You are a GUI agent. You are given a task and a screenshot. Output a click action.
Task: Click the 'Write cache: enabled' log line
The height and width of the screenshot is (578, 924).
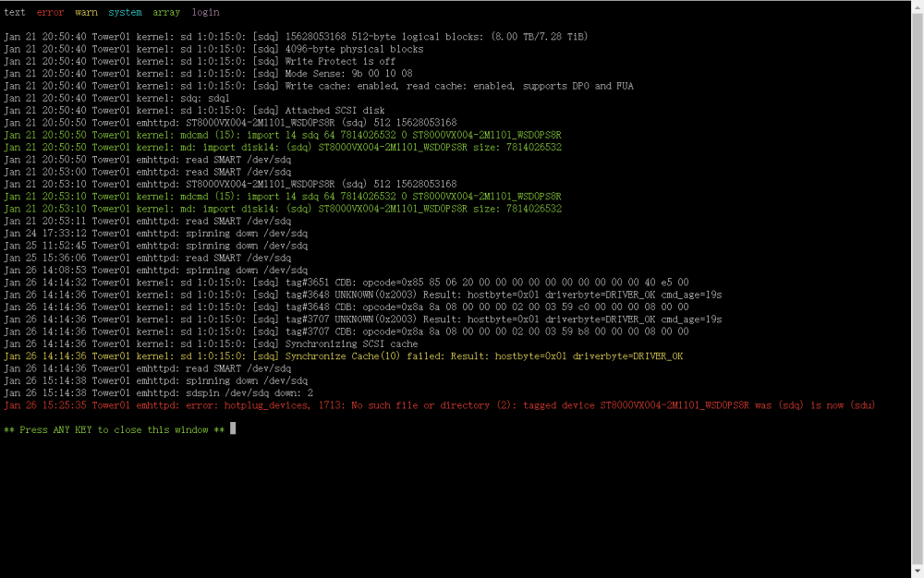tap(319, 86)
